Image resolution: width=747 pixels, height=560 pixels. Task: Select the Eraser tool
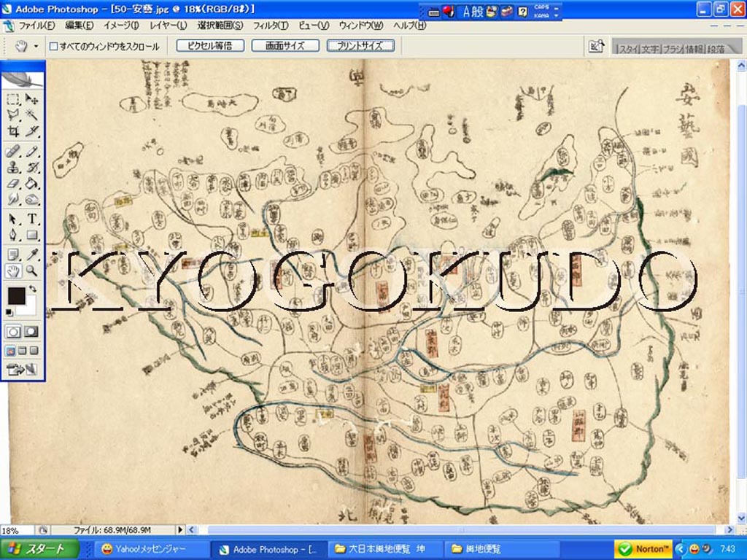point(13,183)
